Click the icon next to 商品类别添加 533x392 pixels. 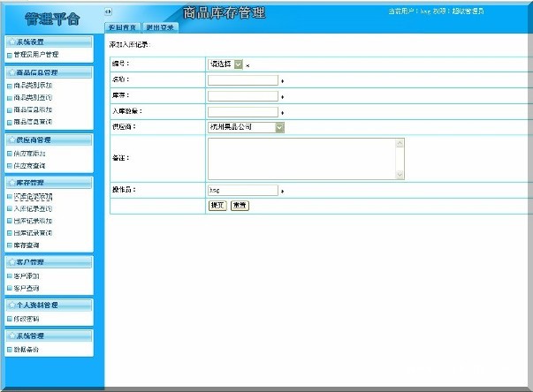click(10, 86)
